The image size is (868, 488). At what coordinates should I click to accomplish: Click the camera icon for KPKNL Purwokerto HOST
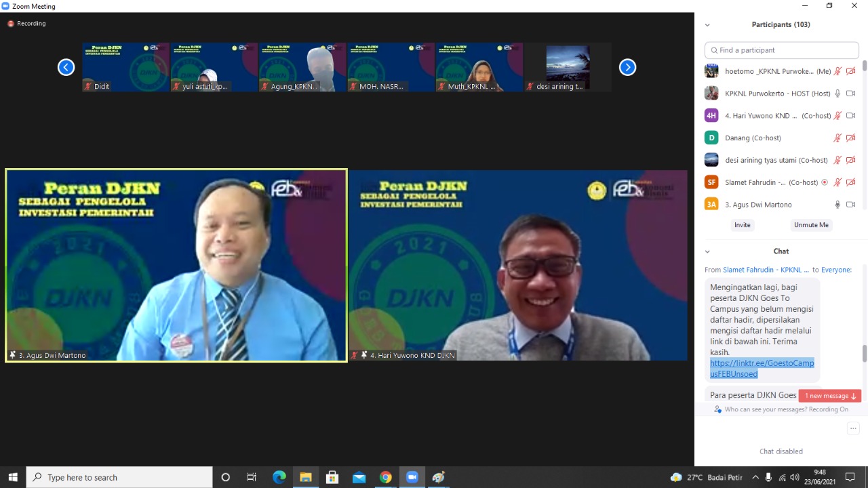pyautogui.click(x=850, y=94)
